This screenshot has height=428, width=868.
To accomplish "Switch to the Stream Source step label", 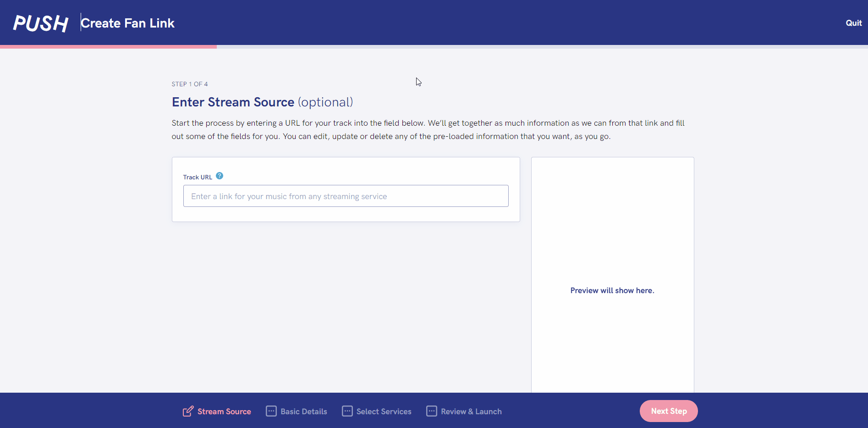I will pos(224,411).
